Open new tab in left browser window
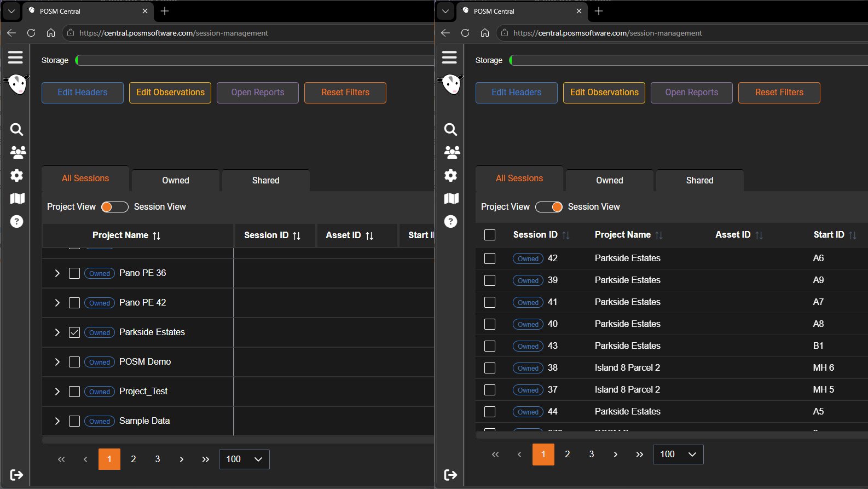Image resolution: width=868 pixels, height=489 pixels. (165, 11)
